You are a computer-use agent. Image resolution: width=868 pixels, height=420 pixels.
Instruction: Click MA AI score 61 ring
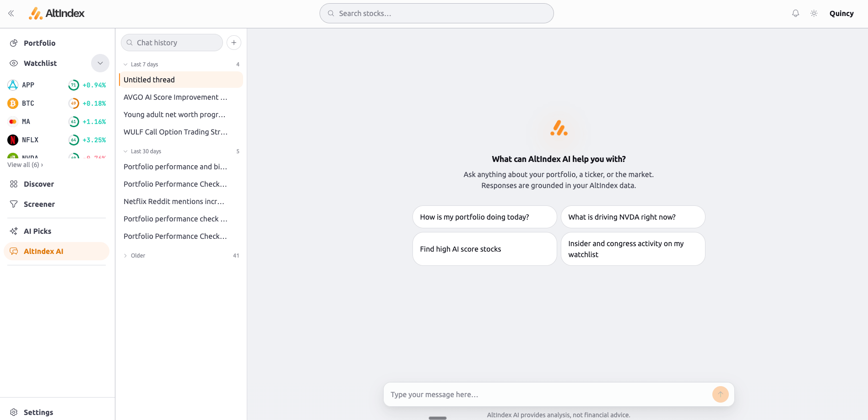pos(74,122)
